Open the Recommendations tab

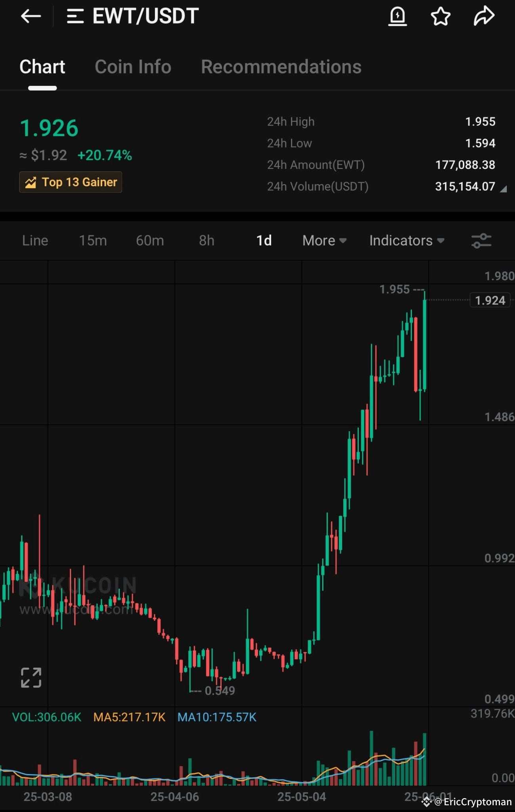coord(281,67)
